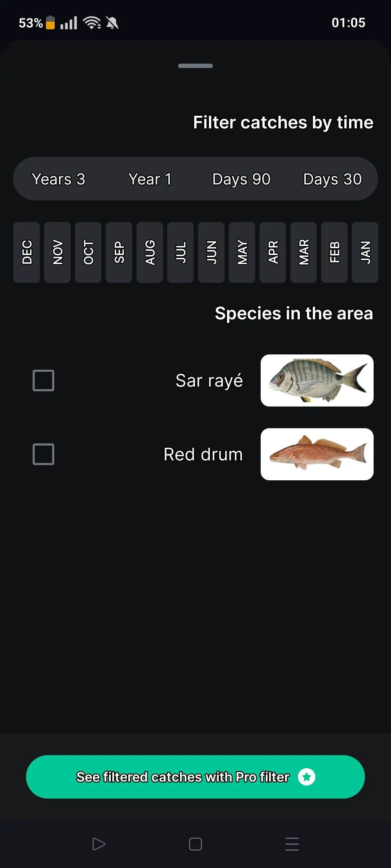Viewport: 391px width, 868px height.
Task: Switch to Days 90 filter
Action: [241, 179]
